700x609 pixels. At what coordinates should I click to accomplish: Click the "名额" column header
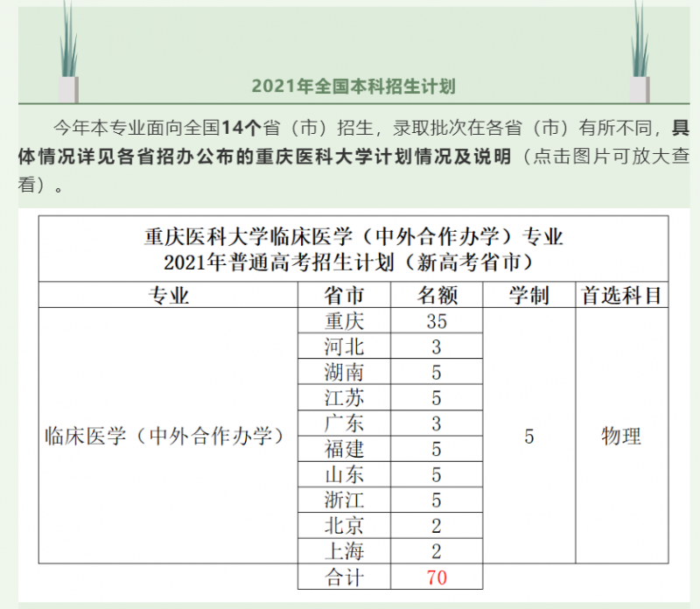(437, 295)
